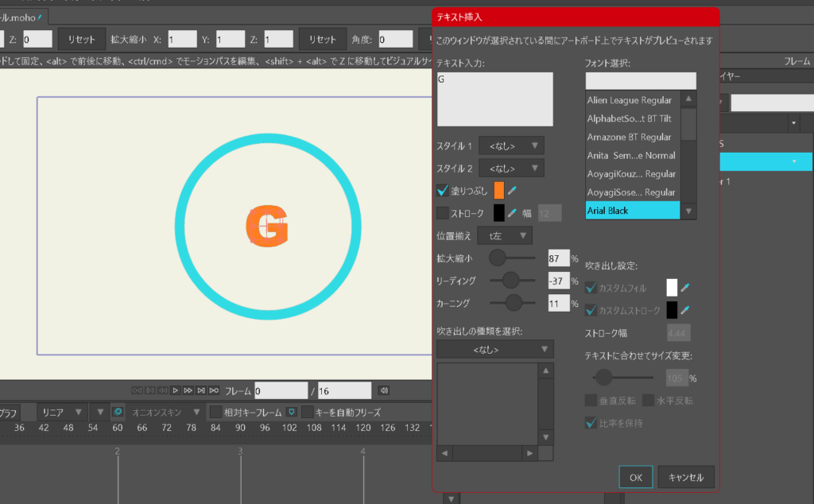Viewport: 814px width, 504px height.
Task: Open the 位置揃え alignment dropdown
Action: tap(505, 235)
